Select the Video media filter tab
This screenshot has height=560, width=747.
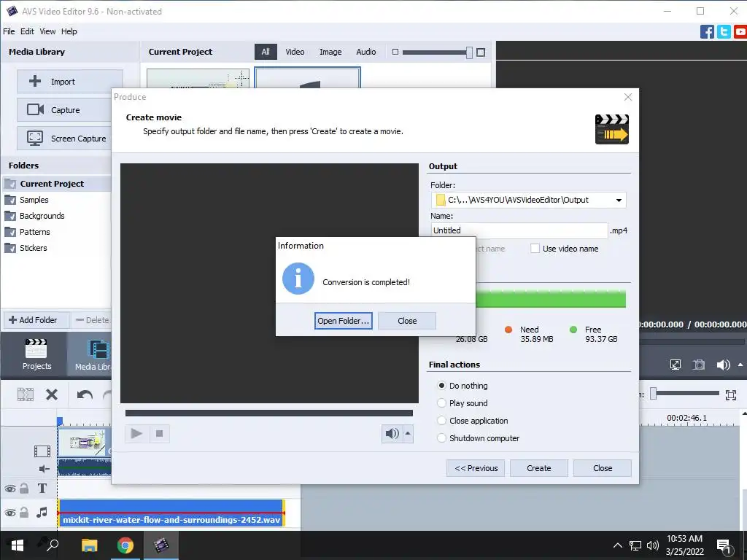(295, 52)
